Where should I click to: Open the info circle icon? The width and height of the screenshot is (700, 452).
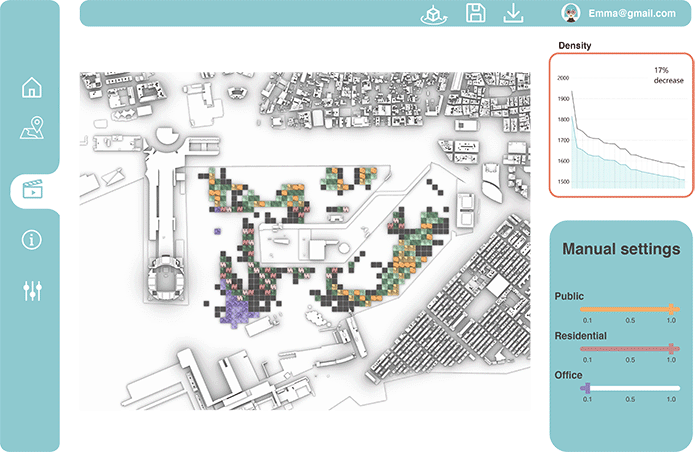32,239
